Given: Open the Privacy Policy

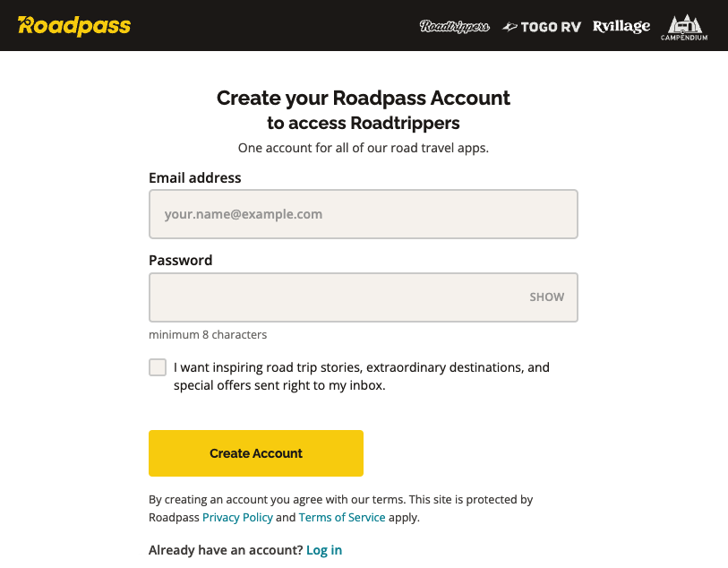Looking at the screenshot, I should (237, 517).
